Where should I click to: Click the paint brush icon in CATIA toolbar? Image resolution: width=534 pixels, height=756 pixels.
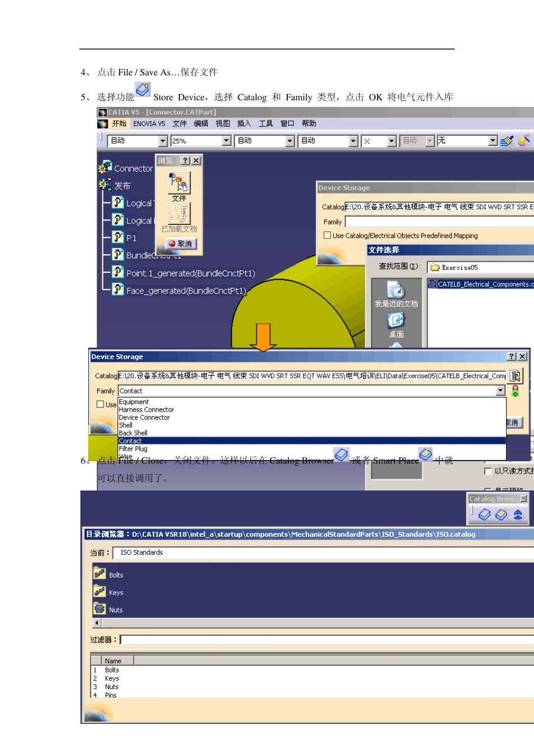click(507, 141)
